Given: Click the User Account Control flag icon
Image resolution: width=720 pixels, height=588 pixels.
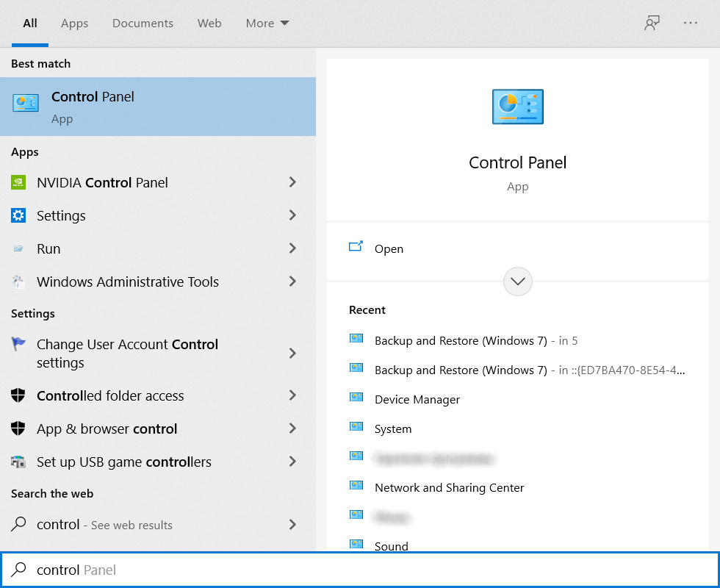Looking at the screenshot, I should (x=18, y=344).
